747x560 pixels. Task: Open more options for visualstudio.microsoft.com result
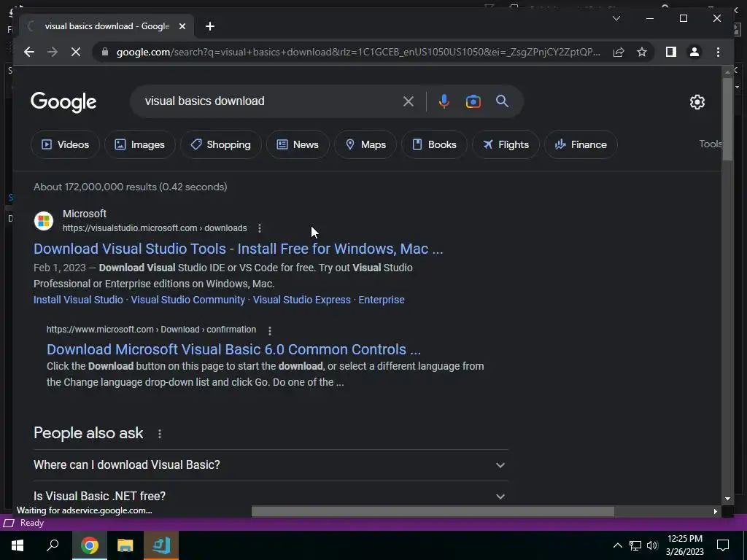pyautogui.click(x=260, y=228)
